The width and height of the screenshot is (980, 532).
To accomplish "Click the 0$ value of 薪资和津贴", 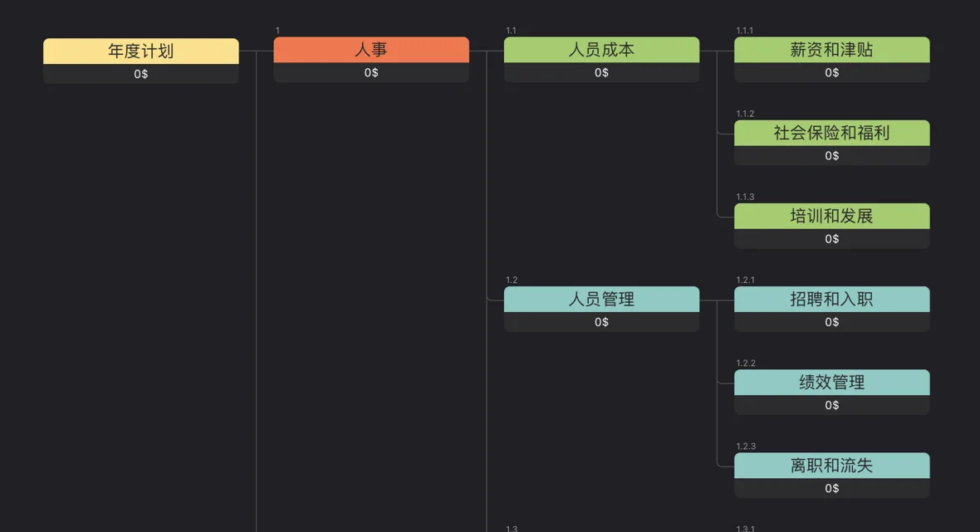I will (831, 73).
